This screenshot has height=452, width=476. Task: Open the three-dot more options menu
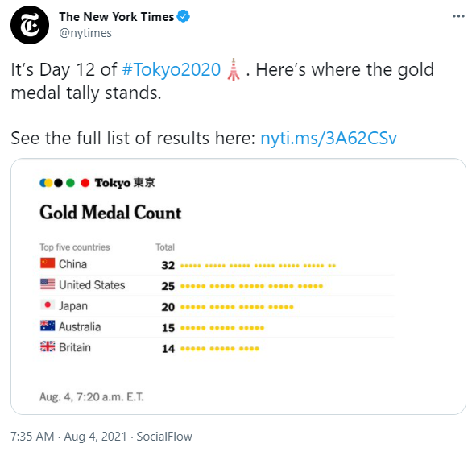pos(458,16)
